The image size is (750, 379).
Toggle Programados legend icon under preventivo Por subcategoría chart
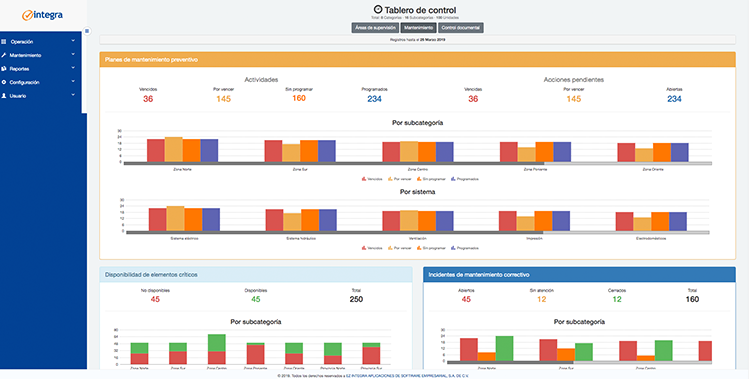[x=453, y=179]
